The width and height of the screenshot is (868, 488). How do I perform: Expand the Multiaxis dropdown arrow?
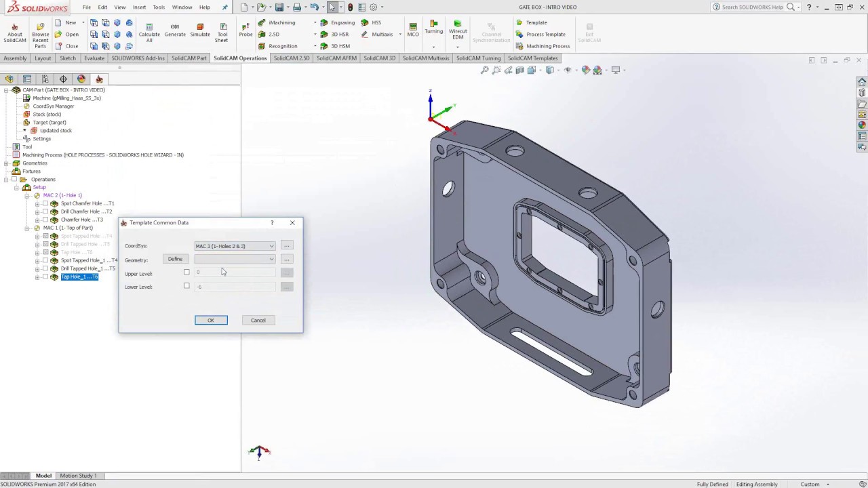click(x=399, y=35)
